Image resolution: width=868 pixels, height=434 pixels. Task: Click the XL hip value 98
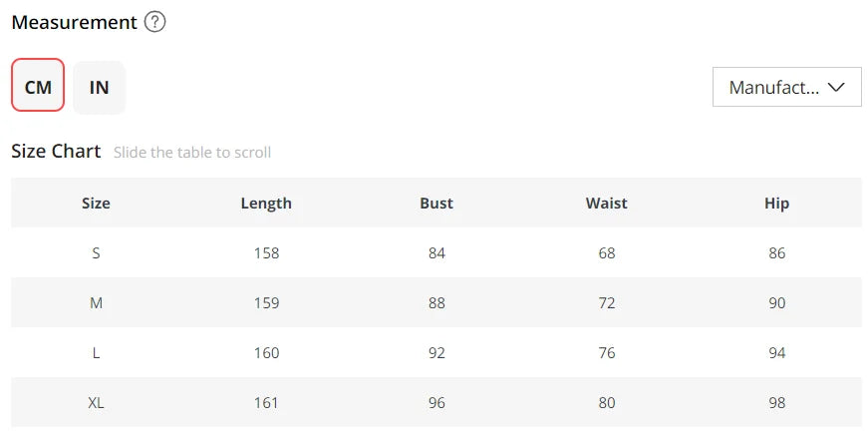(x=776, y=402)
